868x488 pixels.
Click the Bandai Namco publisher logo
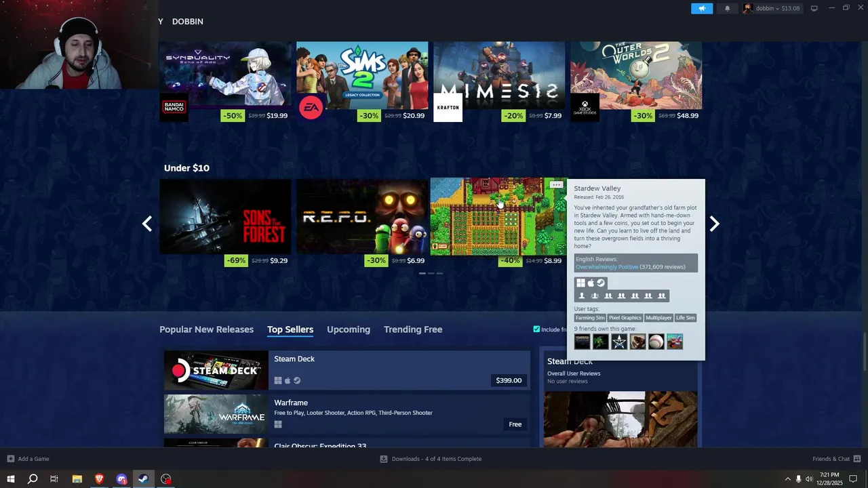coord(174,107)
